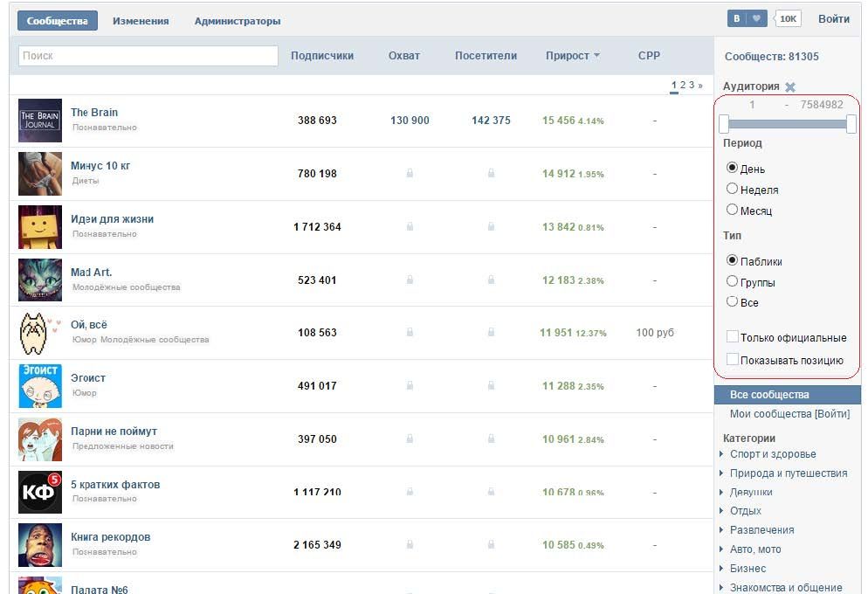Click the Войти login link
The height and width of the screenshot is (594, 868).
(x=834, y=19)
